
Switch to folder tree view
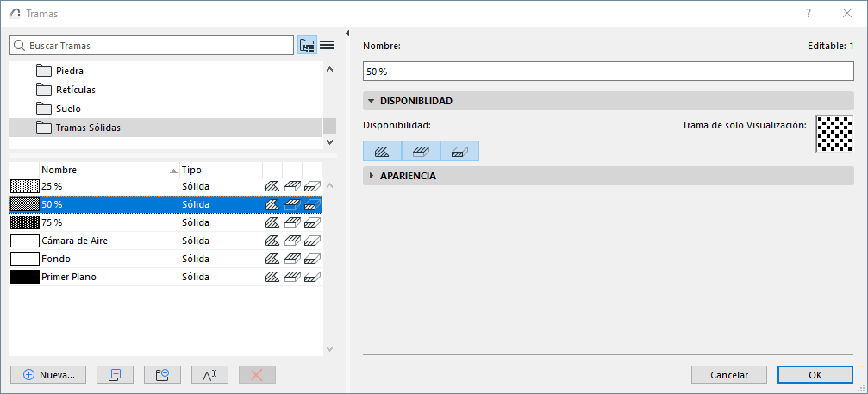click(307, 46)
